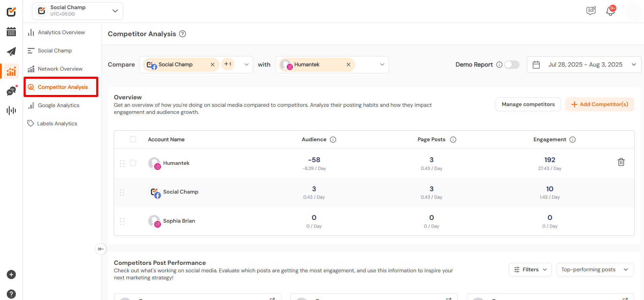Click the plus add icon at bottom left
Image resolution: width=644 pixels, height=300 pixels.
(11, 274)
